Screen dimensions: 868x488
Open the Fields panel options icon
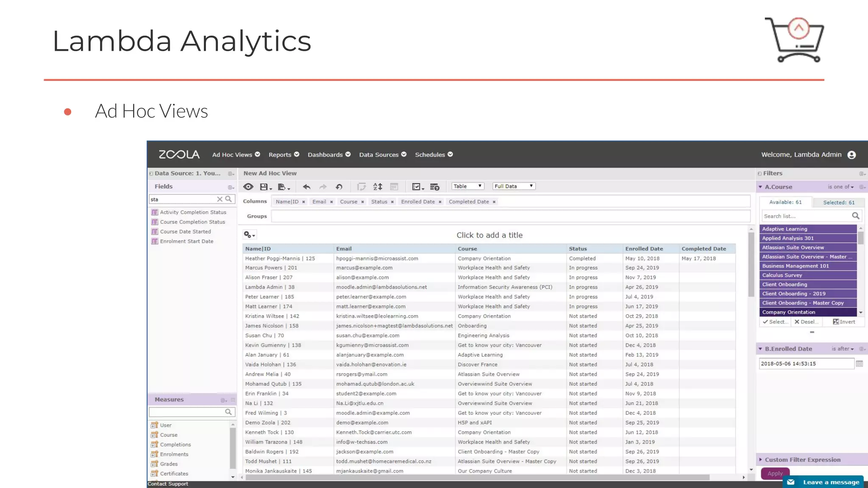231,187
